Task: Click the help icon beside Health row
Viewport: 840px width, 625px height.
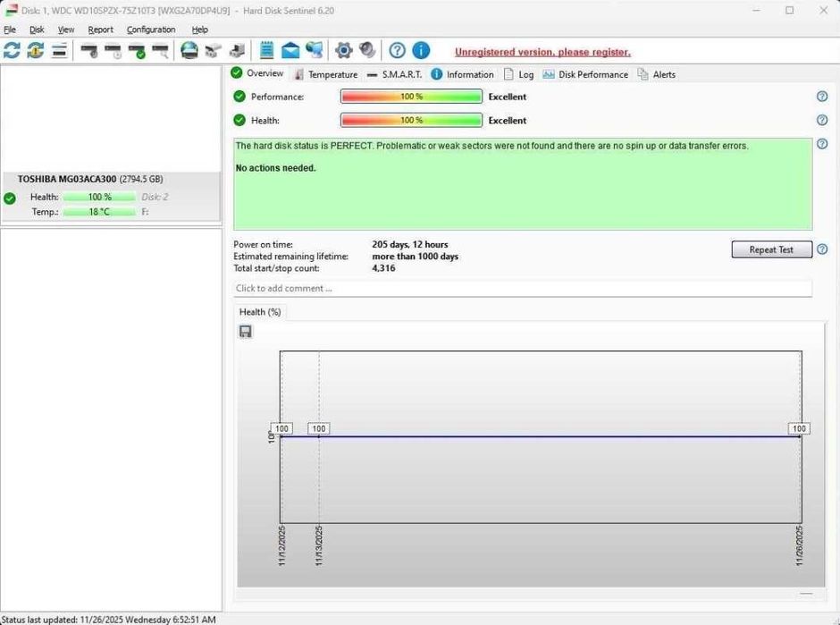Action: coord(822,120)
